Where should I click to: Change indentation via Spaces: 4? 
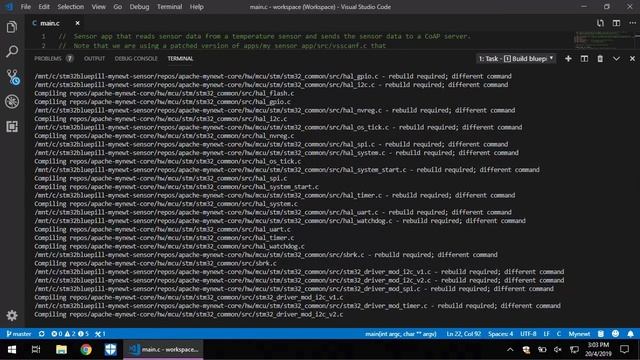pos(500,333)
